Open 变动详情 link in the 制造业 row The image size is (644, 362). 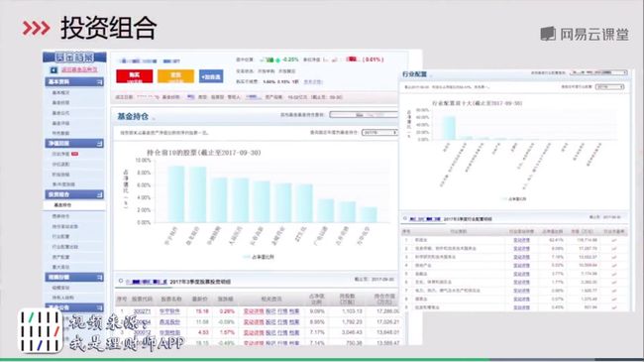(x=521, y=240)
